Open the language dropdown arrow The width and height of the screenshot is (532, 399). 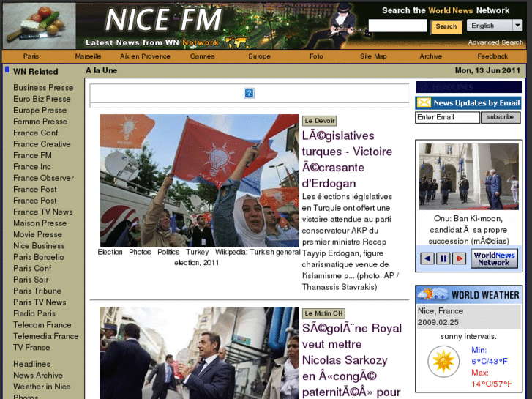click(x=517, y=26)
